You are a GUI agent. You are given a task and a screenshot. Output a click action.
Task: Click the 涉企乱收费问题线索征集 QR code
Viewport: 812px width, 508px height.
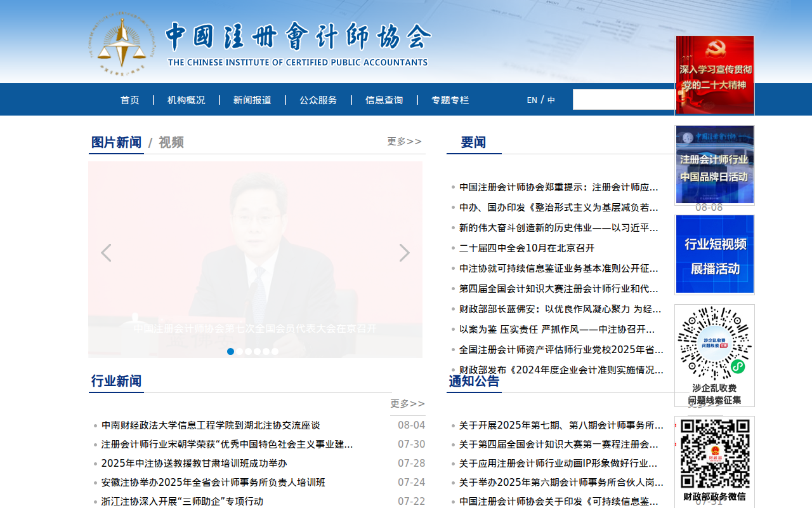714,356
